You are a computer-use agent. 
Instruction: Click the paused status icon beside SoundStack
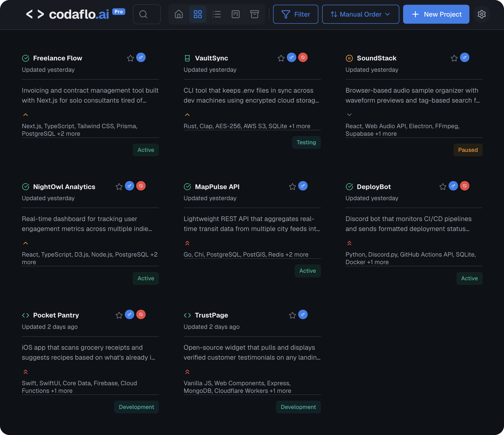[349, 58]
